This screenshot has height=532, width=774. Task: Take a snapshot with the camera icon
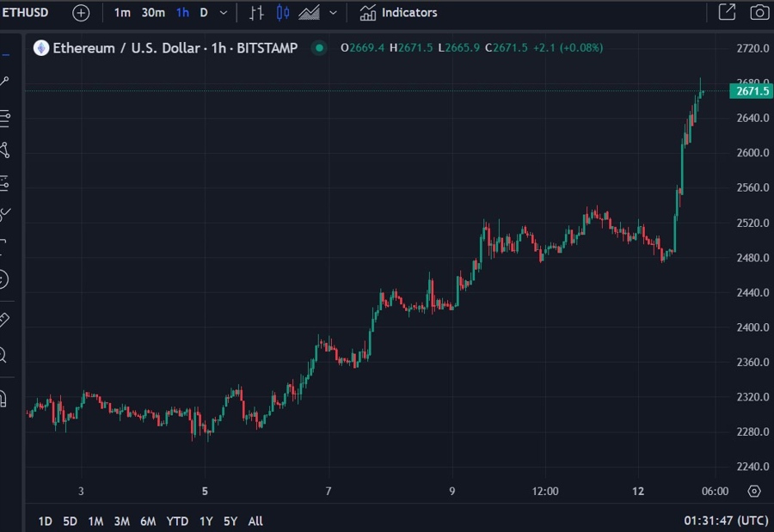click(x=759, y=12)
